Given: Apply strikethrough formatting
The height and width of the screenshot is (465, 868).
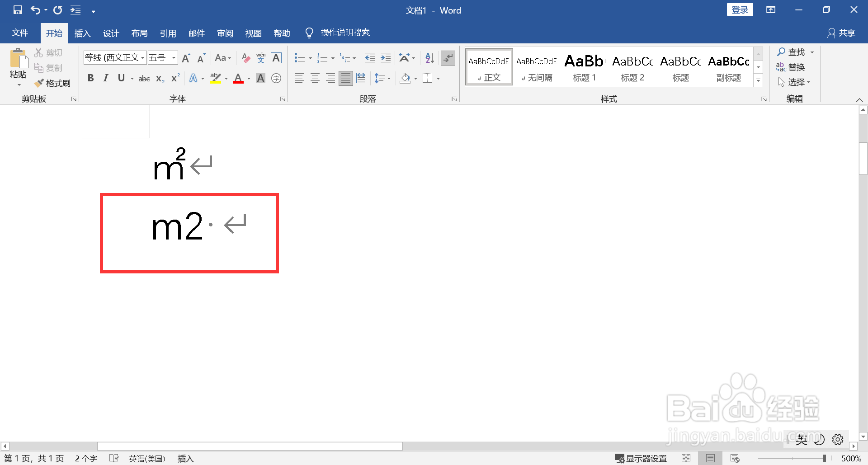Looking at the screenshot, I should tap(144, 79).
